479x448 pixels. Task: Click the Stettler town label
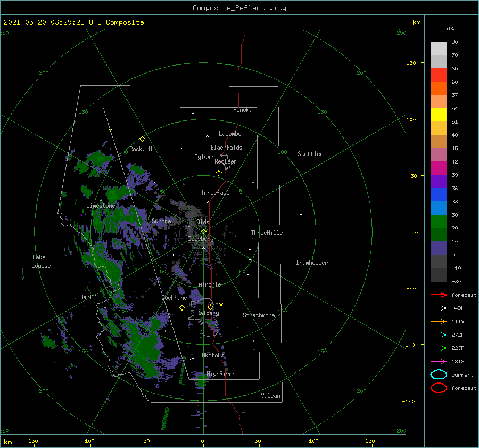(x=310, y=154)
